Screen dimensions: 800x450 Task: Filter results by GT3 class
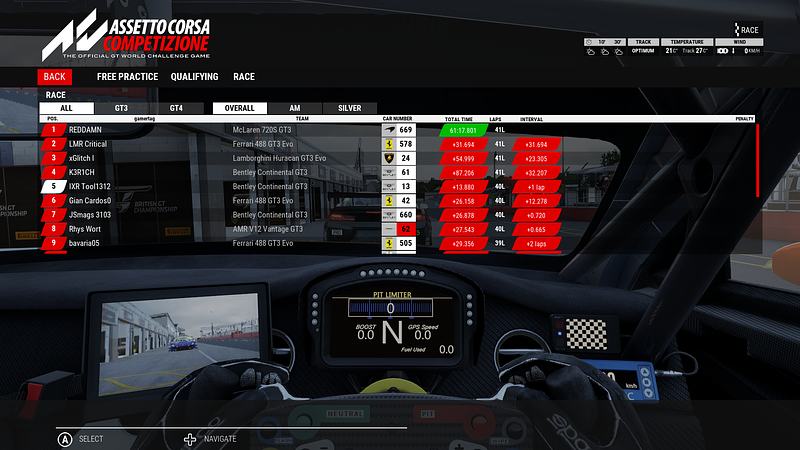click(x=121, y=108)
